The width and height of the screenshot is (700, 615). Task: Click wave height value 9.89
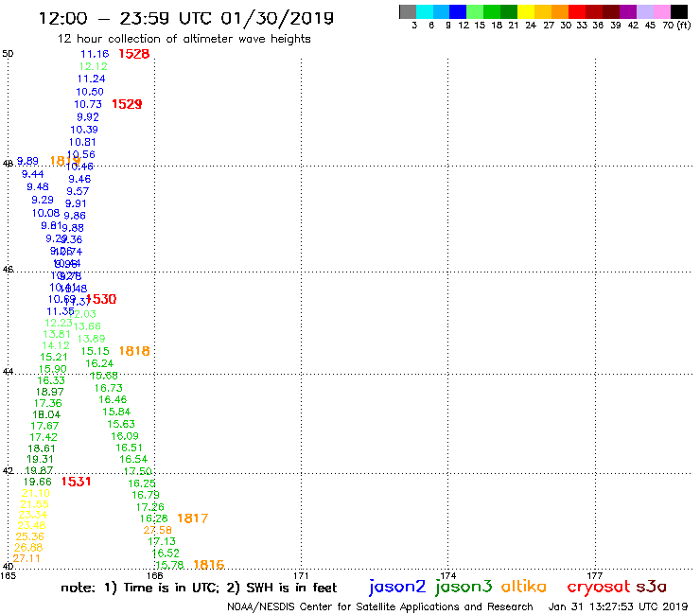coord(27,161)
